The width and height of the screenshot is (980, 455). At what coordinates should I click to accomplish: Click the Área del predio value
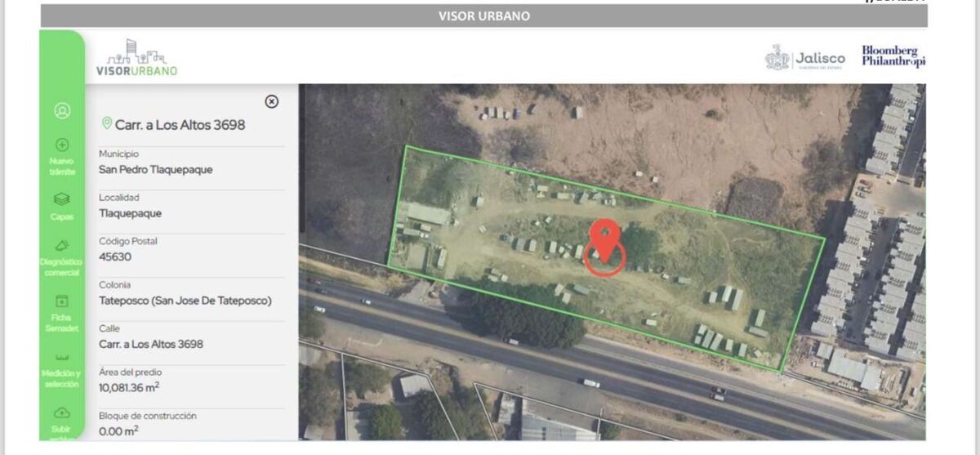pos(129,386)
